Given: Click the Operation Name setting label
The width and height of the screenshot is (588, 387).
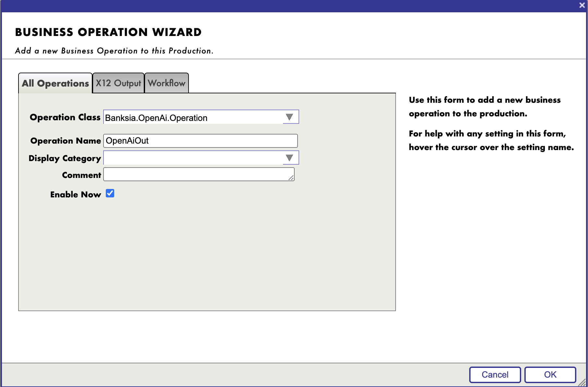Looking at the screenshot, I should pos(66,141).
